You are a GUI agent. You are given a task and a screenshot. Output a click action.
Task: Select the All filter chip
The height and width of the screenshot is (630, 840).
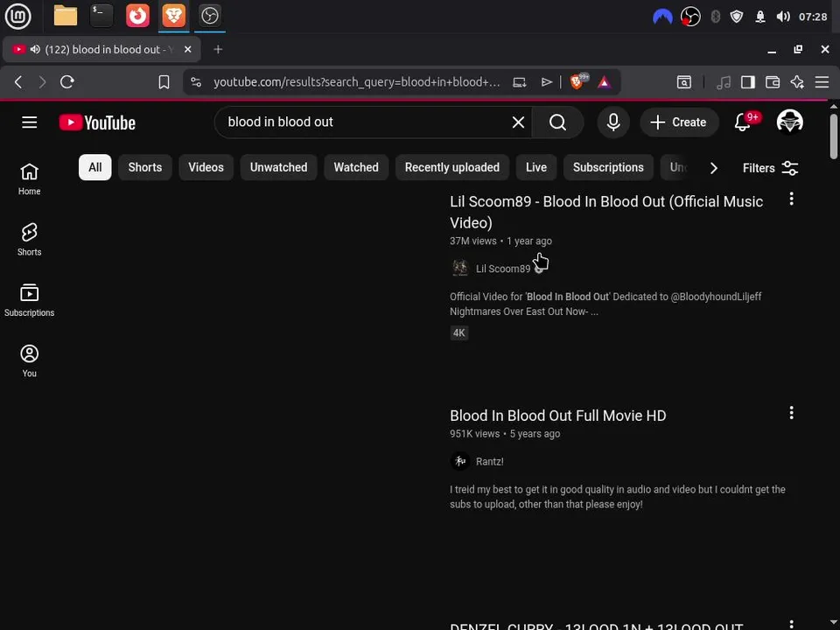click(94, 167)
